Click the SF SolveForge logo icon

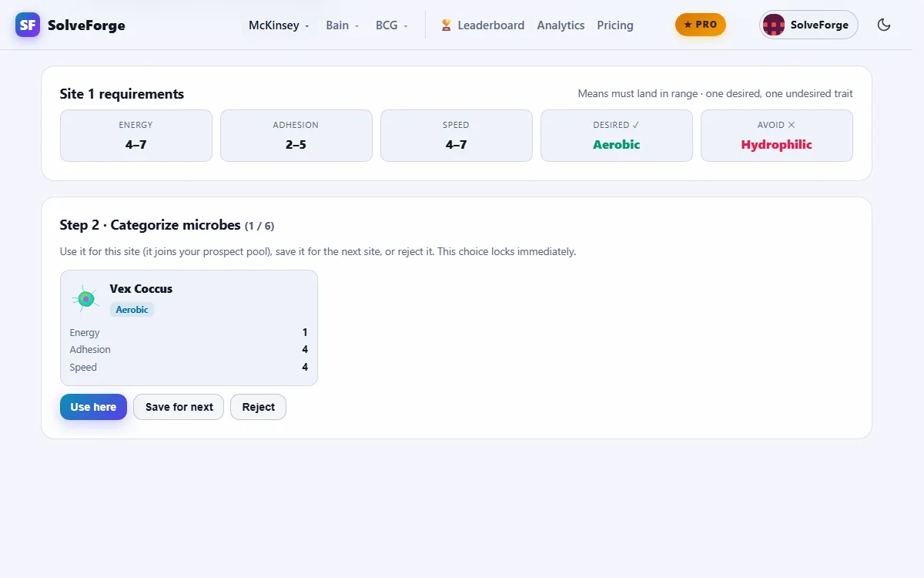28,25
